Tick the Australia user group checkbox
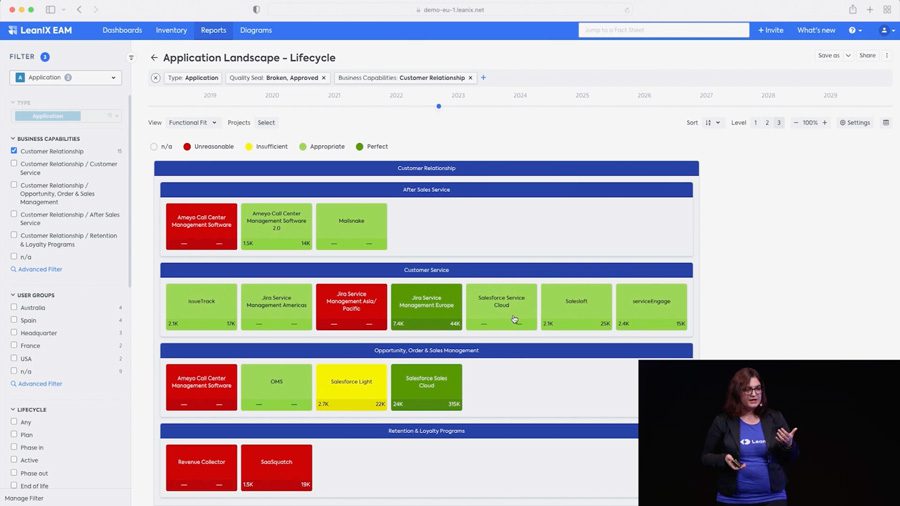The width and height of the screenshot is (900, 506). (14, 308)
